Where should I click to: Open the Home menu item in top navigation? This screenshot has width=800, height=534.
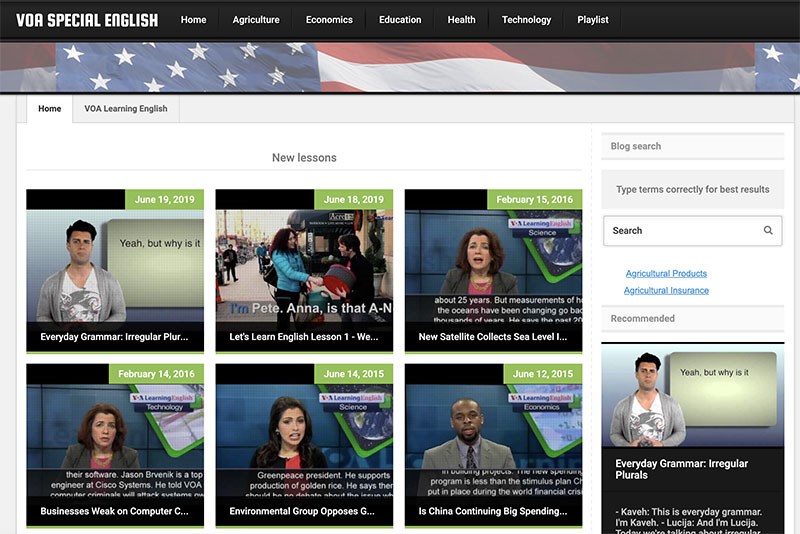(193, 20)
